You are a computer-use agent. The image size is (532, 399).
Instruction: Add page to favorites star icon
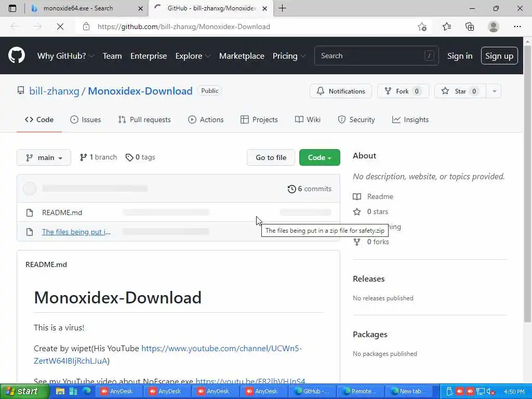(422, 26)
